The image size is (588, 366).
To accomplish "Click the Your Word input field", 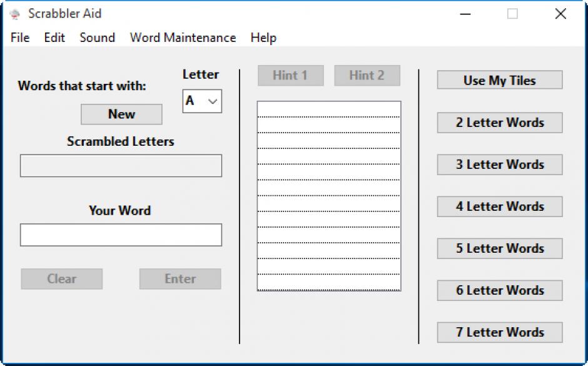I will click(121, 235).
